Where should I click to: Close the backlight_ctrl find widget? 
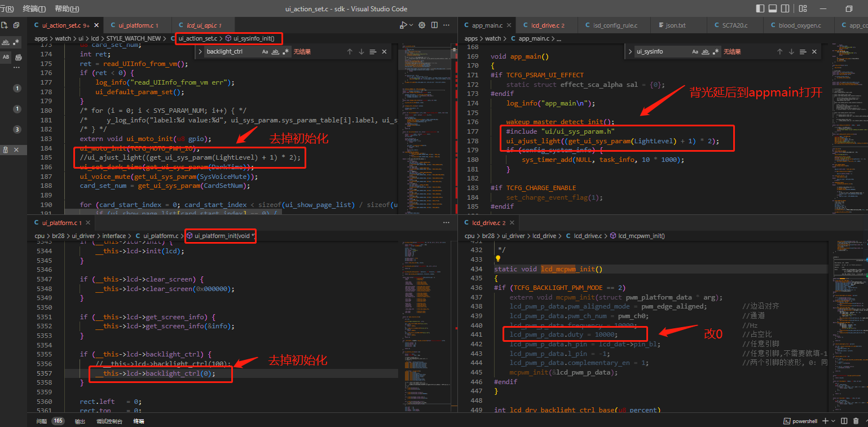point(384,51)
